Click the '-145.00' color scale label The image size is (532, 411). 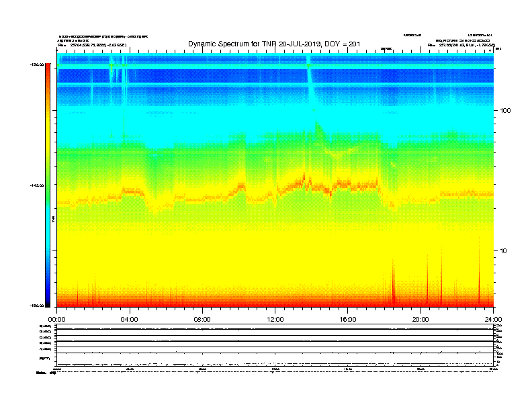(x=37, y=185)
